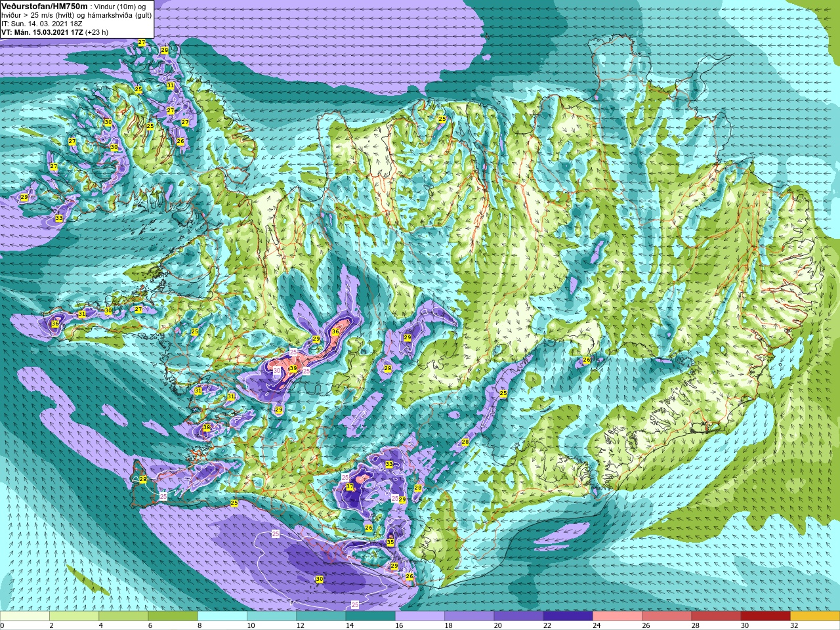
Task: Click the yellow 35 gust label on map
Action: 390,542
